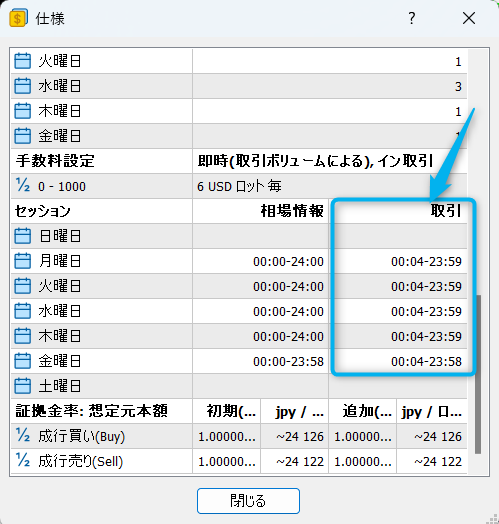This screenshot has height=524, width=499.
Task: Select the 月曜日 trade time 00:04-23:59
Action: [x=426, y=261]
